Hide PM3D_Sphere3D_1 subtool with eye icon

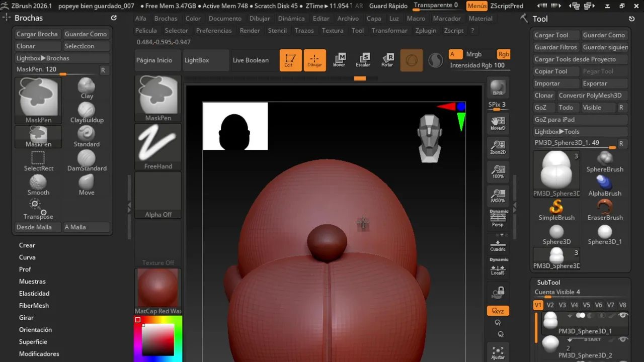(x=623, y=315)
